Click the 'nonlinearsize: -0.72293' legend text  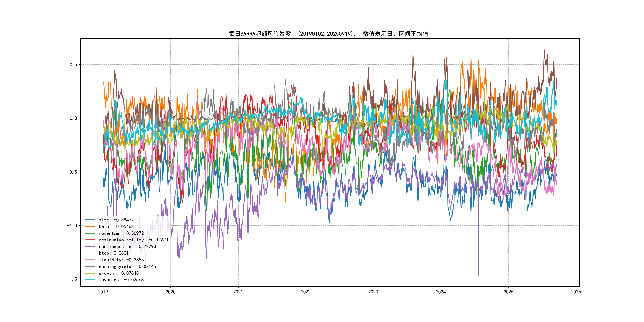[x=127, y=246]
